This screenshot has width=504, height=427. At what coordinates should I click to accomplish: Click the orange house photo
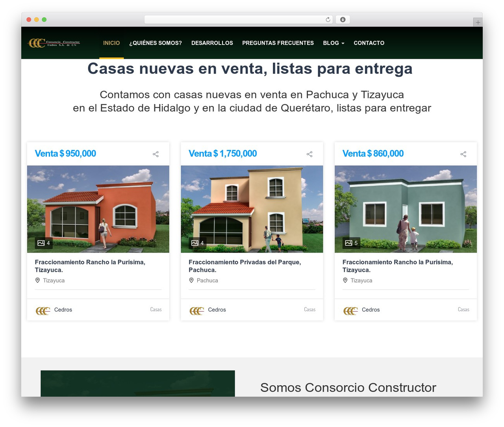tap(98, 209)
